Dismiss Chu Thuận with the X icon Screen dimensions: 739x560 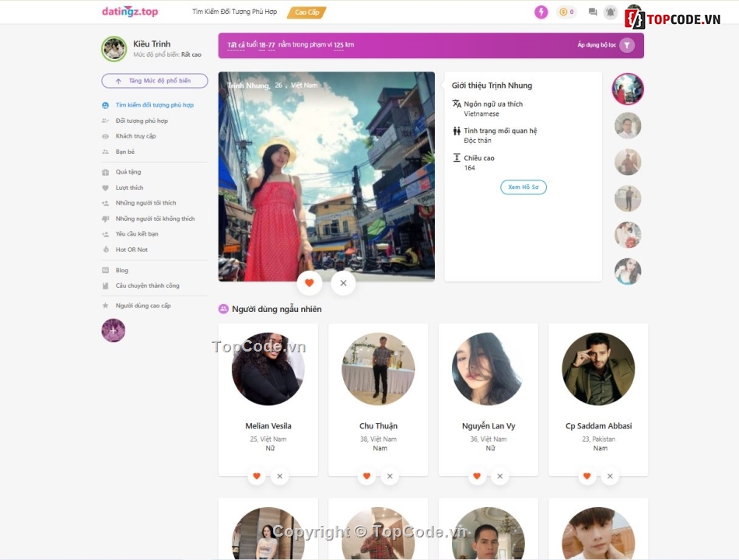[390, 476]
